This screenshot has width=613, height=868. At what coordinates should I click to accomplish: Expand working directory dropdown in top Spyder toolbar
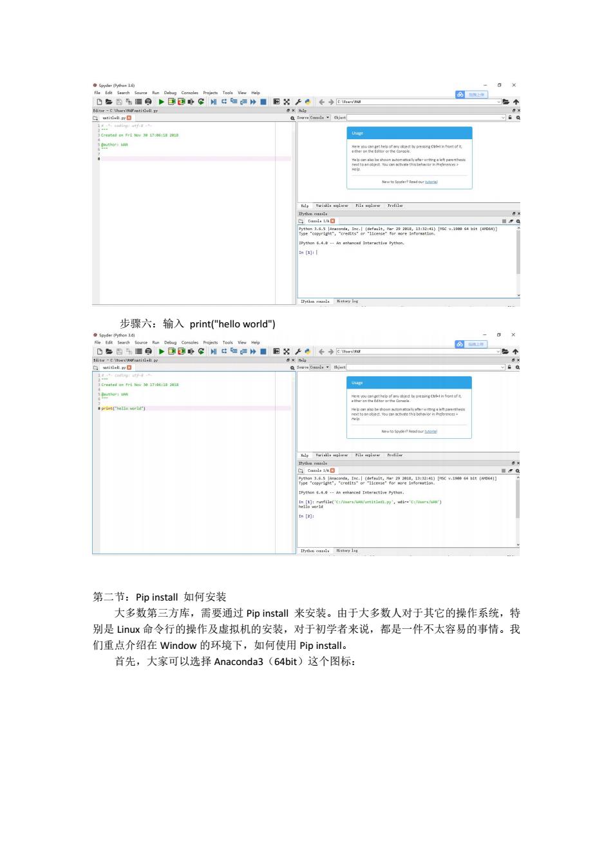(498, 102)
